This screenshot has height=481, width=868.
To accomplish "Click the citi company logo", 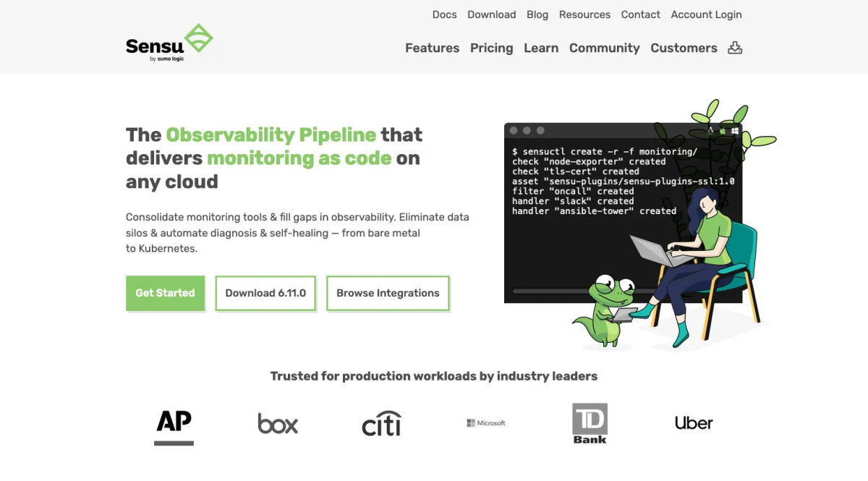I will pos(381,423).
